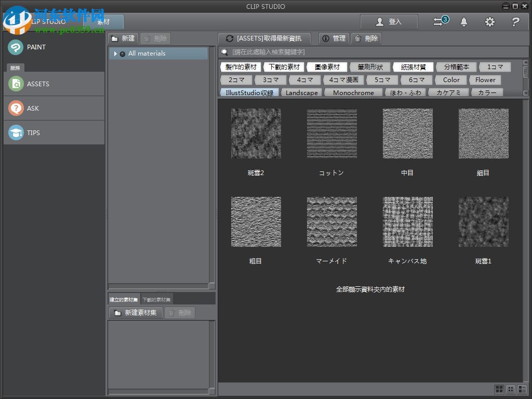Image resolution: width=532 pixels, height=399 pixels.
Task: Open the sync transfer icon with badge 3
Action: point(438,22)
